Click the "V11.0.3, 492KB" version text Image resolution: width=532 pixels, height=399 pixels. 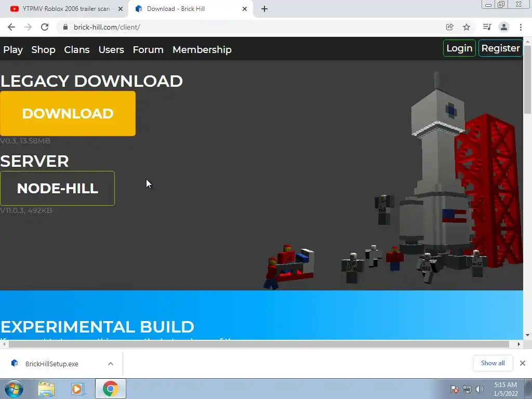[x=26, y=210]
